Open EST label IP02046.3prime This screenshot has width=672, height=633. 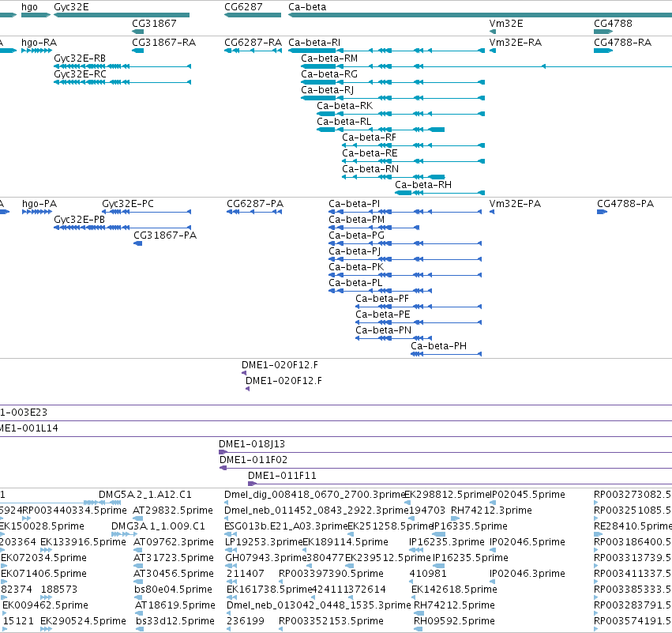(527, 574)
